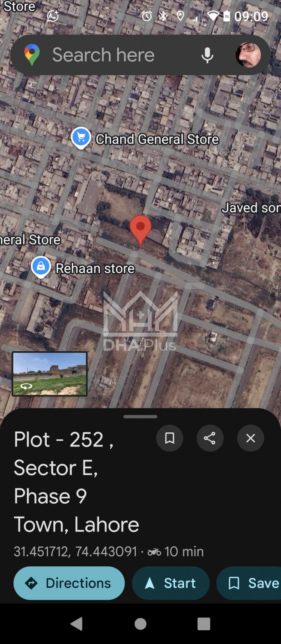
Task: Select the Rehaan store bag marker
Action: (41, 267)
